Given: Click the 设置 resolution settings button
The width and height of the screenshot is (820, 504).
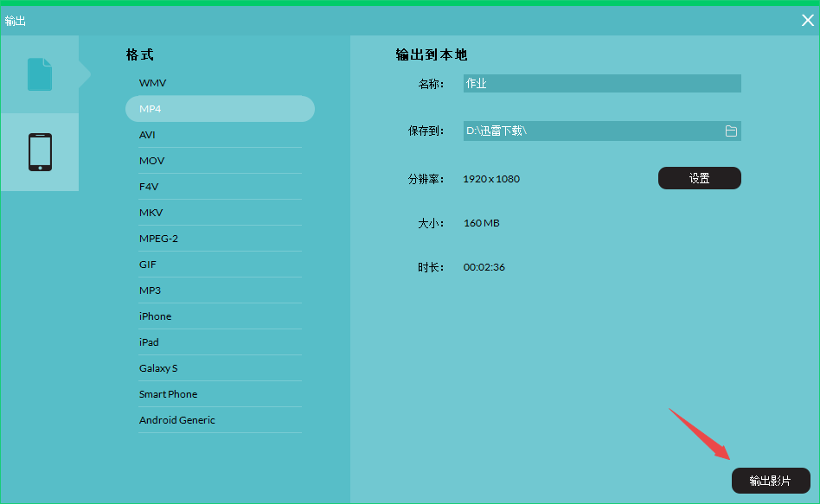Looking at the screenshot, I should pos(699,178).
